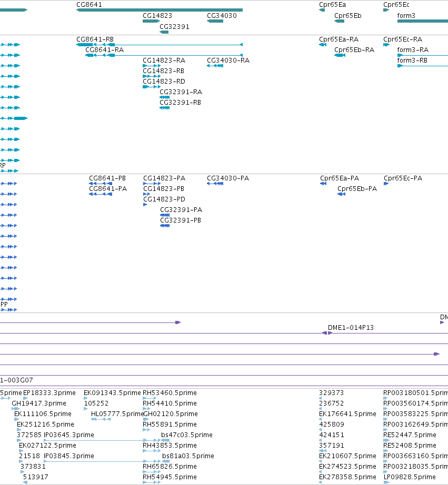The width and height of the screenshot is (448, 485).
Task: Select Cpr65Ea-RA transcript label
Action: (x=339, y=39)
